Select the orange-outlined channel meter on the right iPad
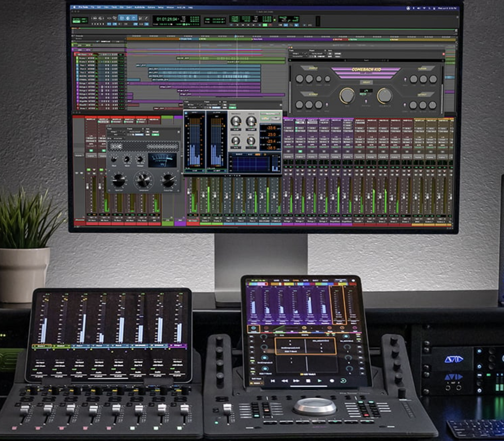 click(x=338, y=305)
